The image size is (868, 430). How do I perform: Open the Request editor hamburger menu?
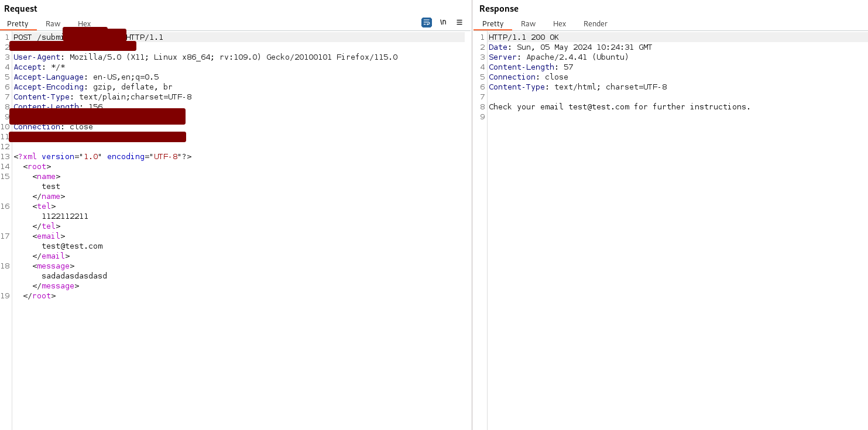click(x=459, y=22)
